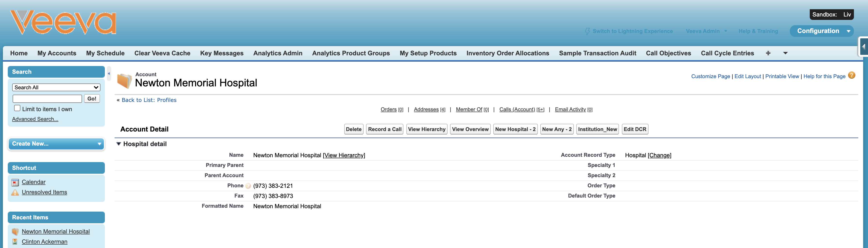
Task: Click the contact icon next to Clinton Ackerman
Action: [x=15, y=241]
